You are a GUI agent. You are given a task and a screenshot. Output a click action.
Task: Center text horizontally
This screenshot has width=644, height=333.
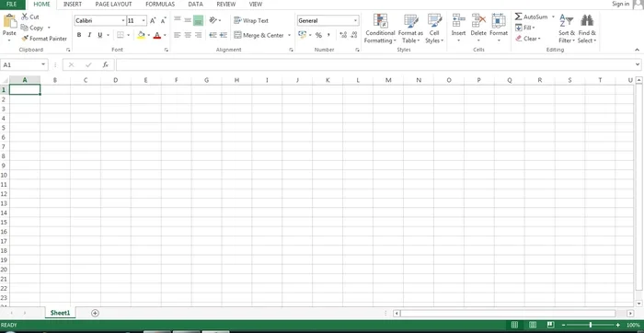(188, 35)
